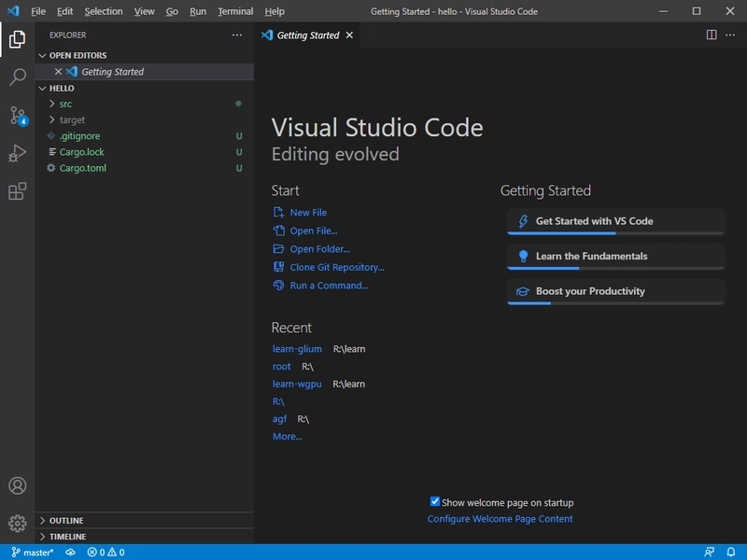The image size is (747, 560).
Task: Open editor More Actions ellipsis menu
Action: tap(730, 35)
